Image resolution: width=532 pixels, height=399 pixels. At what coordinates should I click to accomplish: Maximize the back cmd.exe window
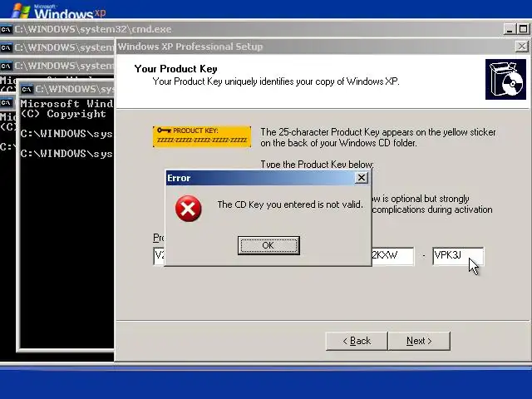point(523,29)
